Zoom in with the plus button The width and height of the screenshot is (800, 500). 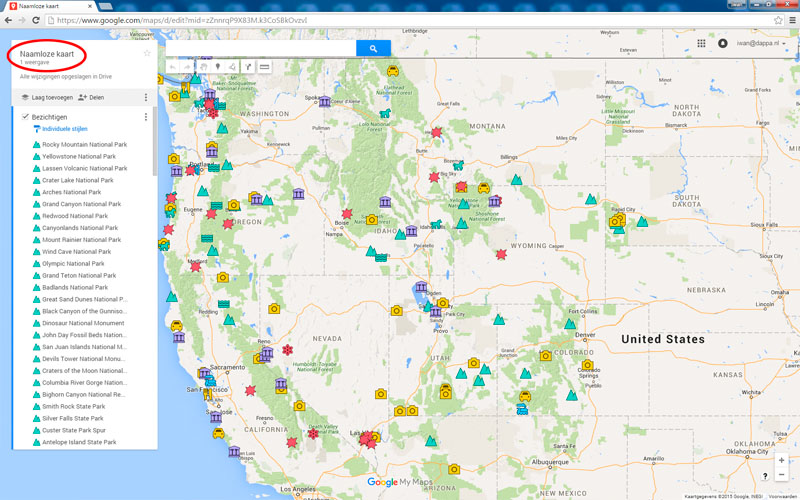(x=781, y=460)
